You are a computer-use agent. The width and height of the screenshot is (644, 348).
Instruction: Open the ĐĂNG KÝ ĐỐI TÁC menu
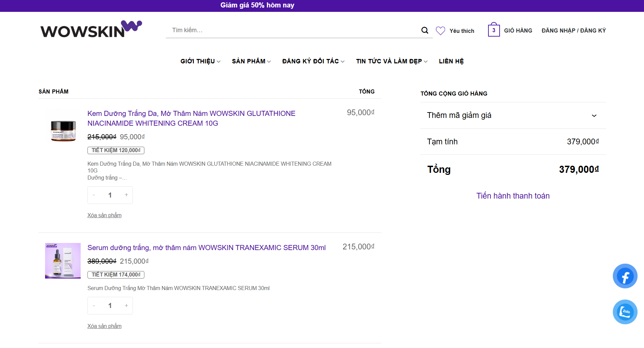tap(313, 61)
